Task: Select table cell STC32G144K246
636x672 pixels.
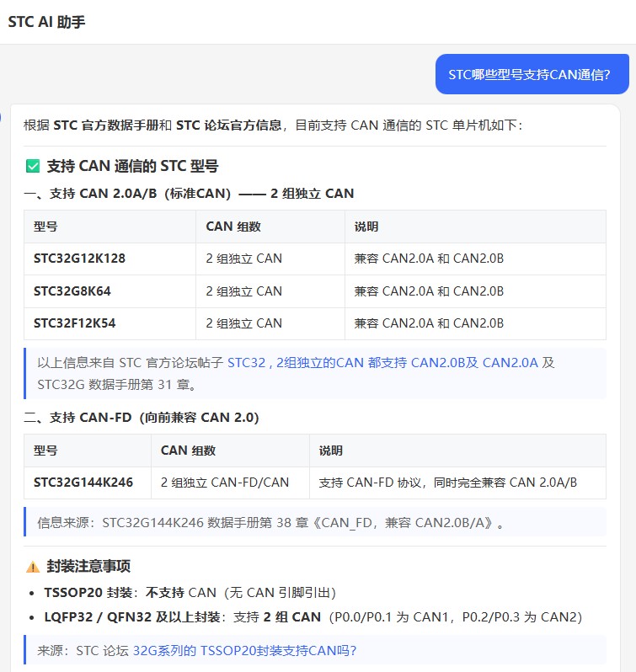Action: coord(88,483)
